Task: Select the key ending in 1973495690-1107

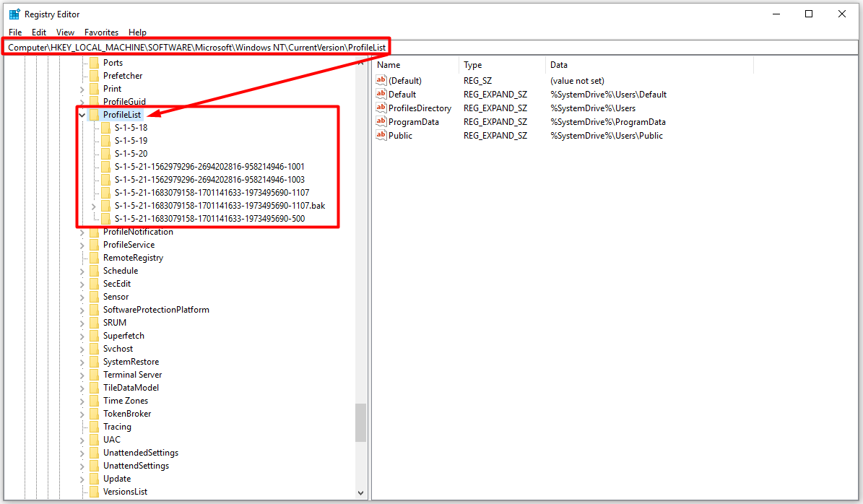Action: [x=212, y=193]
